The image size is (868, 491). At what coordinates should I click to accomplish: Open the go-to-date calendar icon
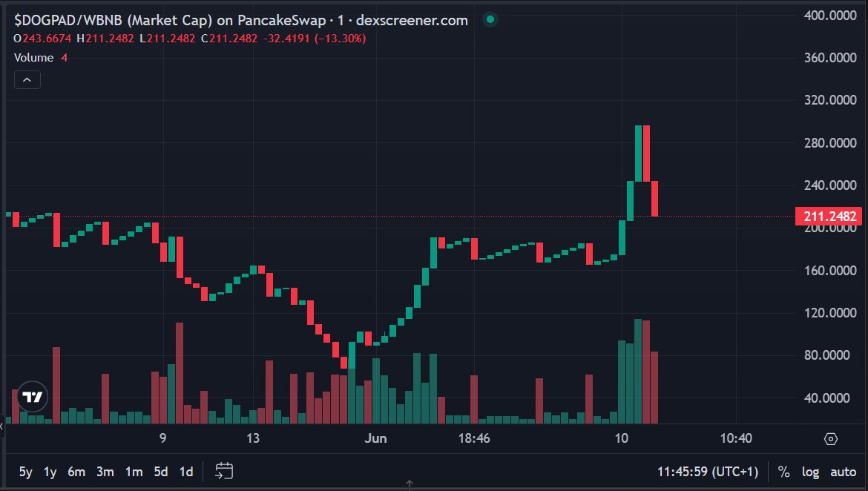point(223,471)
